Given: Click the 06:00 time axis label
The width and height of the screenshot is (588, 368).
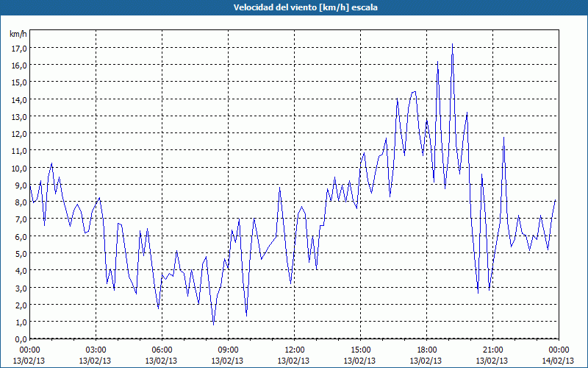Looking at the screenshot, I should point(162,350).
